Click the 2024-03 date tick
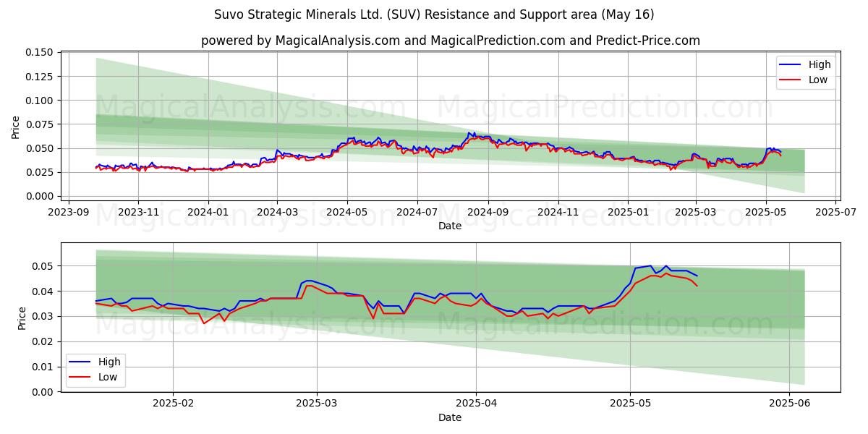 tap(277, 212)
